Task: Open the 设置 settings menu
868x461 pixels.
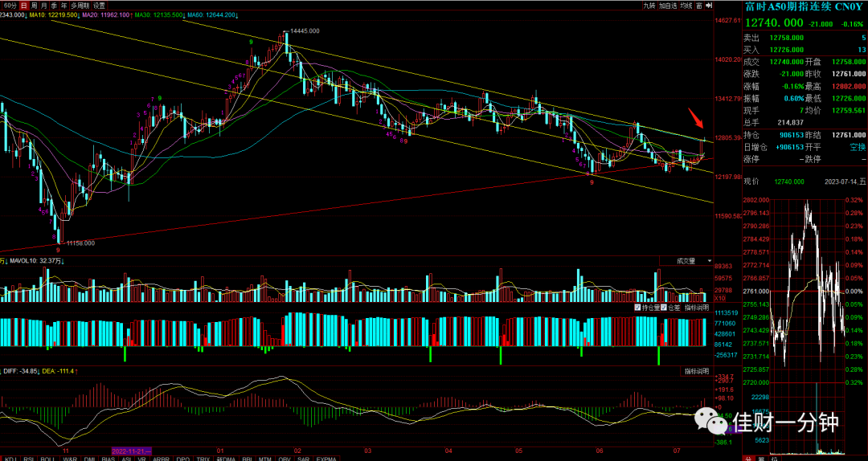Action: point(99,6)
